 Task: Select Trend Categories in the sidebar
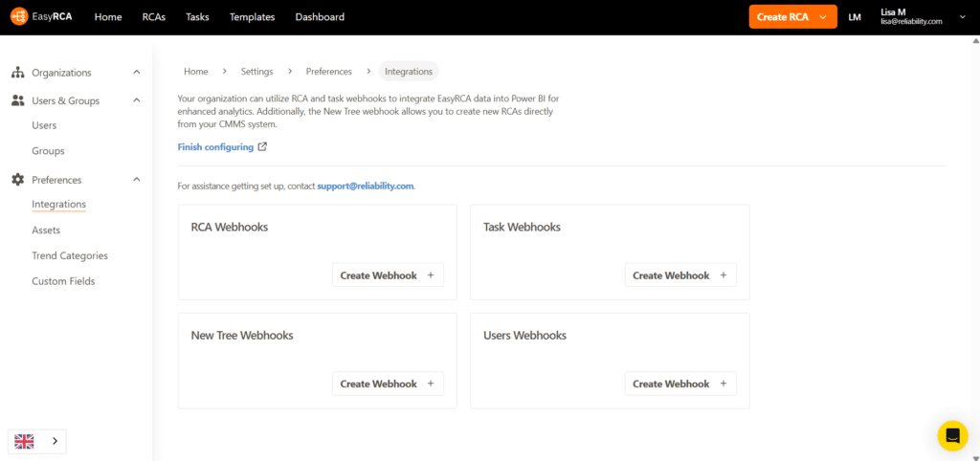70,255
